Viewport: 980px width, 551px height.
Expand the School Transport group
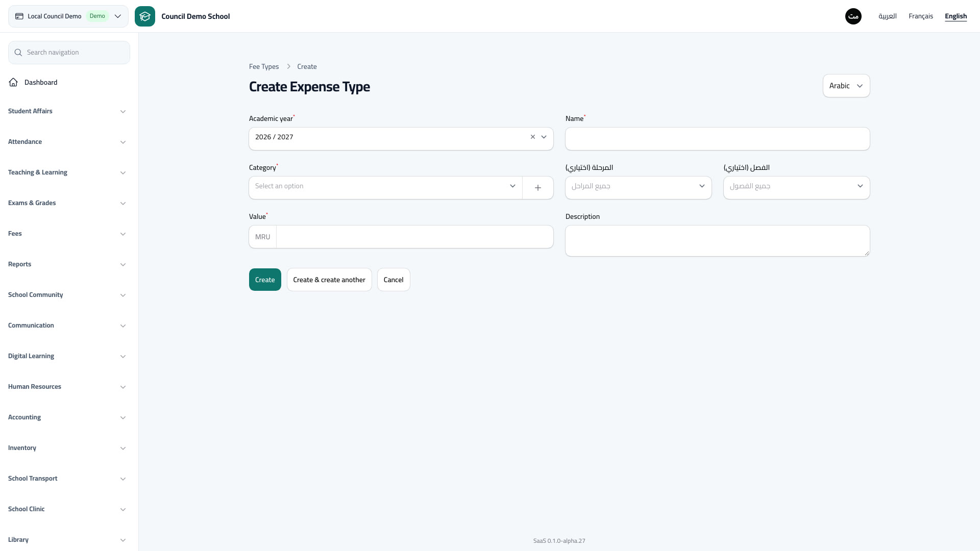(67, 479)
